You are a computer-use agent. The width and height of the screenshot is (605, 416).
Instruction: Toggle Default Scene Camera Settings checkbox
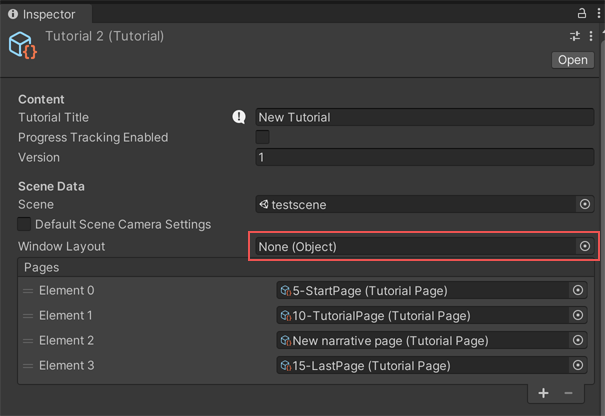click(25, 224)
